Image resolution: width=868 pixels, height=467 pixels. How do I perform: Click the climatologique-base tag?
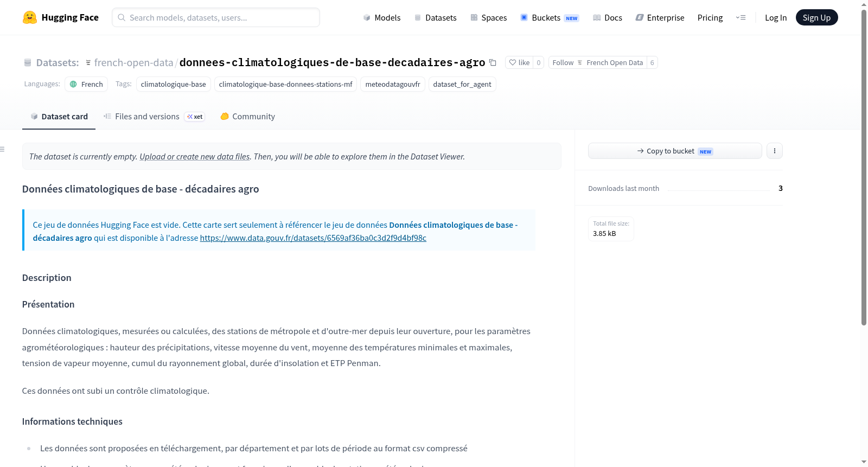174,84
